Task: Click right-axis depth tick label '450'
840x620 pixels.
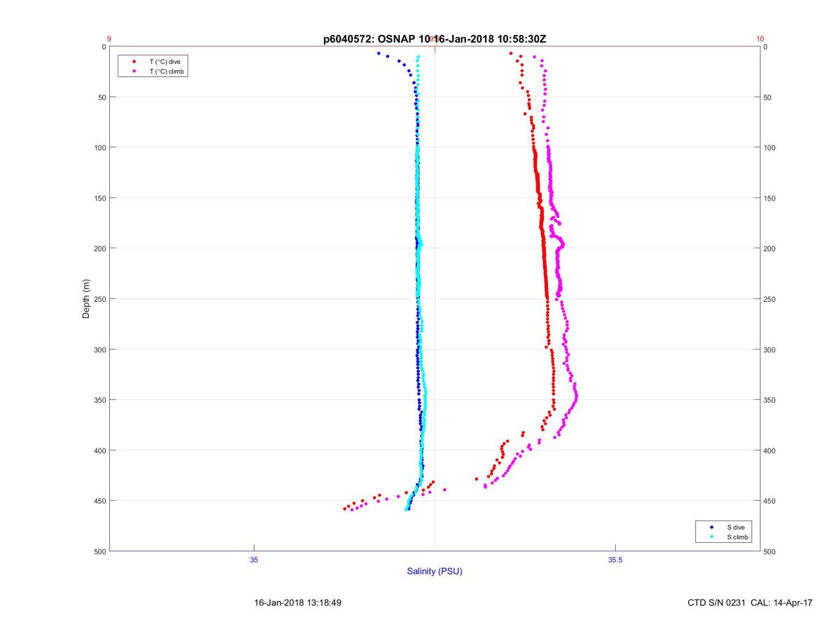Action: pos(770,501)
